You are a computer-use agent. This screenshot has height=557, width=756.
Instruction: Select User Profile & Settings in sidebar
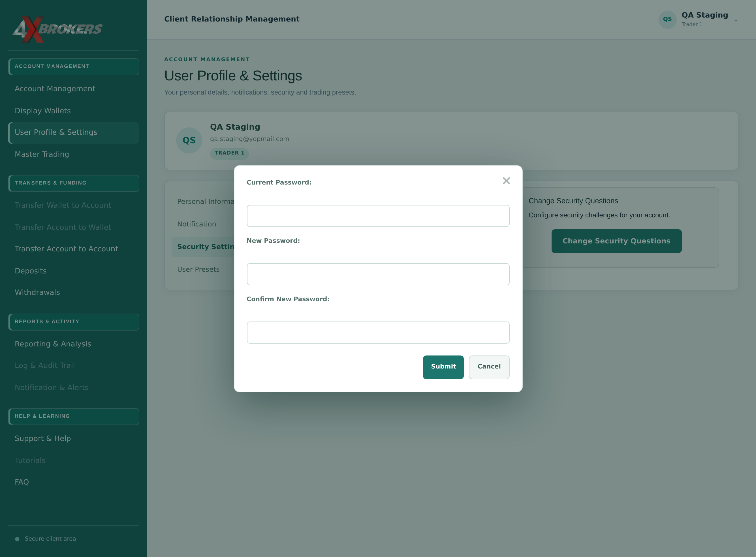click(x=74, y=133)
